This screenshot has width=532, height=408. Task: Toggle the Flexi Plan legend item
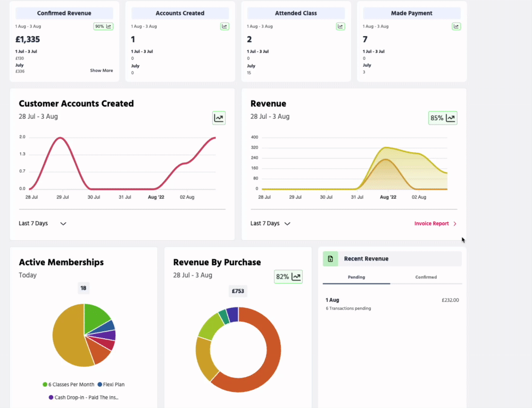point(111,384)
